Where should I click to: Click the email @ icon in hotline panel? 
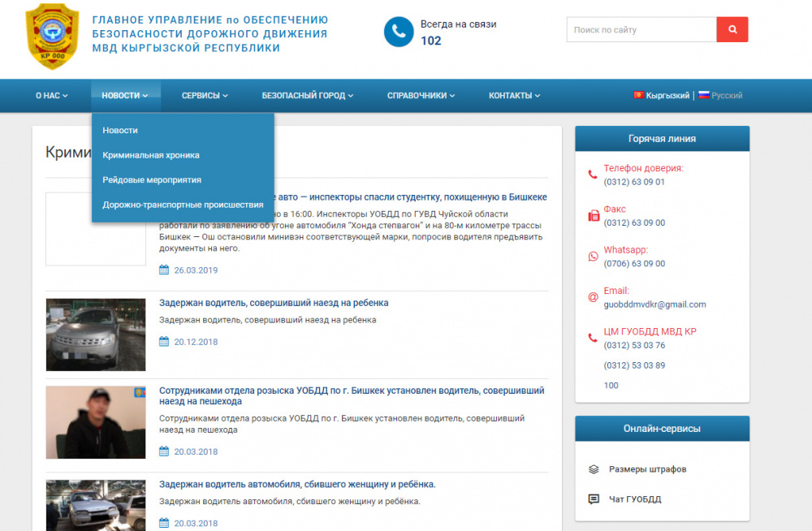pyautogui.click(x=593, y=297)
